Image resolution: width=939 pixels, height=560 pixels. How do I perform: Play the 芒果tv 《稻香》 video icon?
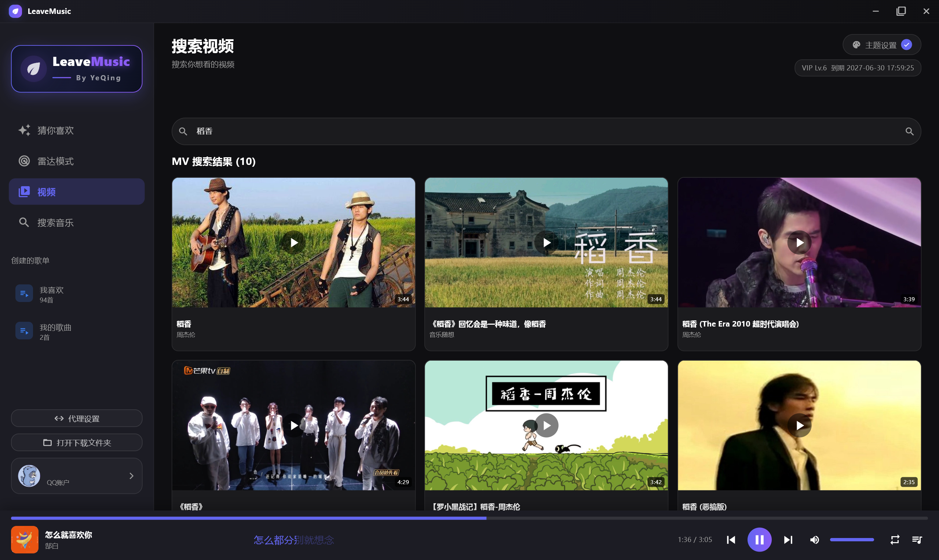(x=294, y=425)
